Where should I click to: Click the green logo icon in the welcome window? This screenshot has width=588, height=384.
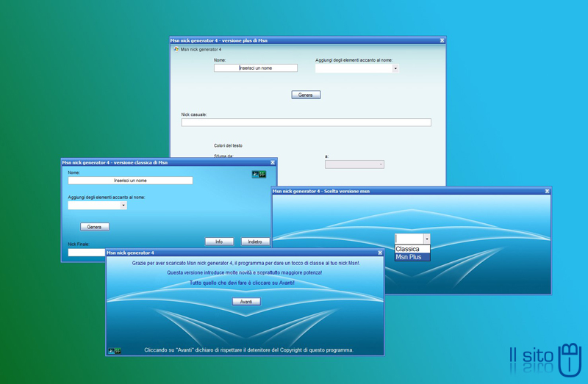pyautogui.click(x=118, y=351)
